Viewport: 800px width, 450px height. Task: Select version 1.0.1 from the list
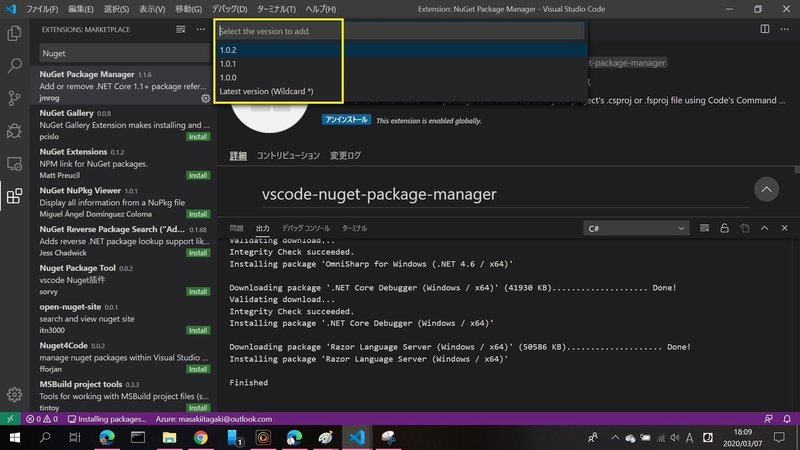(x=402, y=64)
